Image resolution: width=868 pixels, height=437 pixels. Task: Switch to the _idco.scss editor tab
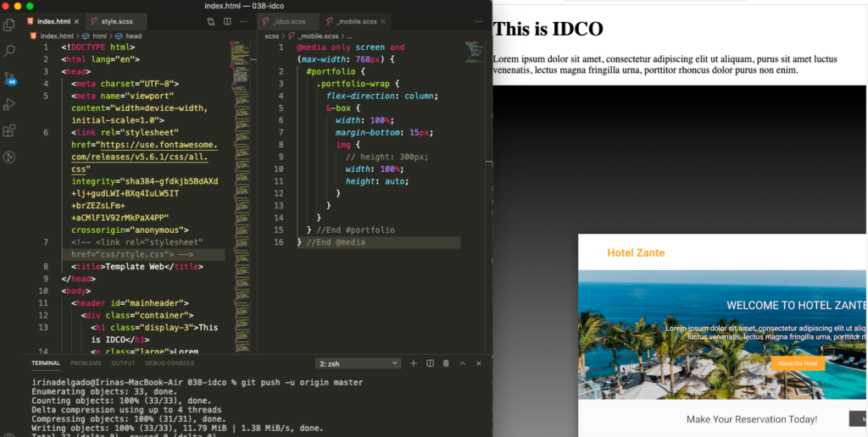[288, 21]
